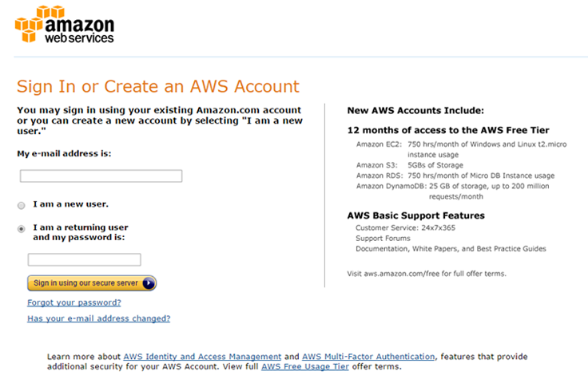
Task: Click the "Sign In or Create an AWS Account" heading
Action: [158, 86]
